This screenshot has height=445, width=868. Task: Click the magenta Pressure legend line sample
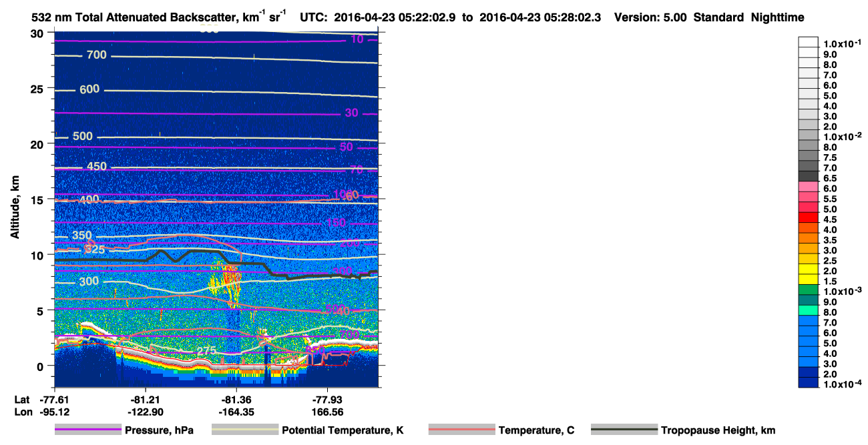tap(87, 430)
